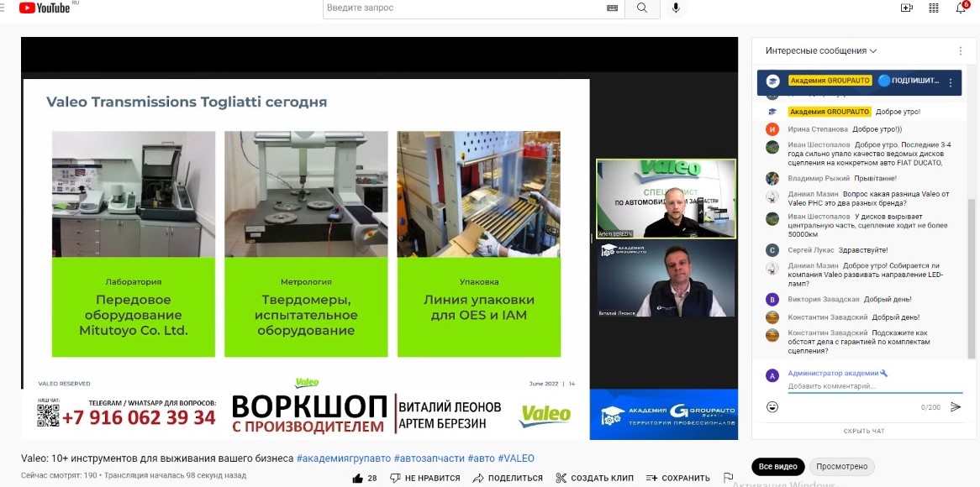Click 'Скрыть чат' to hide the chat
980x487 pixels.
(864, 431)
